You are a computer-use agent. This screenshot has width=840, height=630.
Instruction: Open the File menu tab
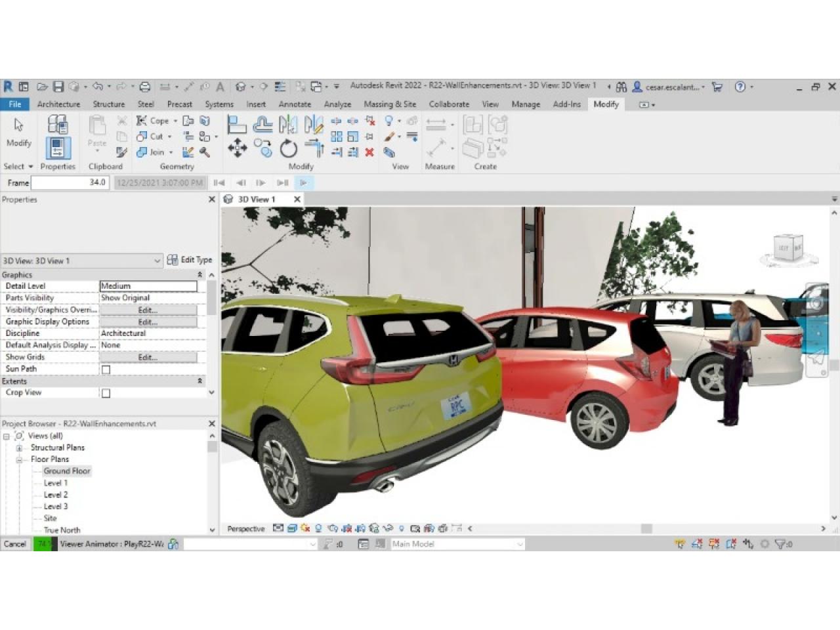point(15,104)
